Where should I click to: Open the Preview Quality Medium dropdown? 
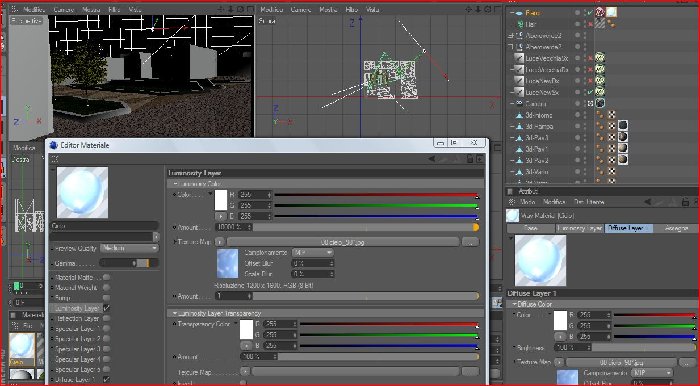click(129, 248)
